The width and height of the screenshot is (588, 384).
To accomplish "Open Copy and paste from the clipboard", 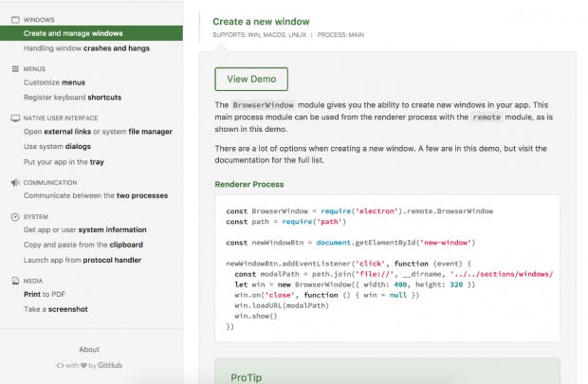I will coord(83,245).
